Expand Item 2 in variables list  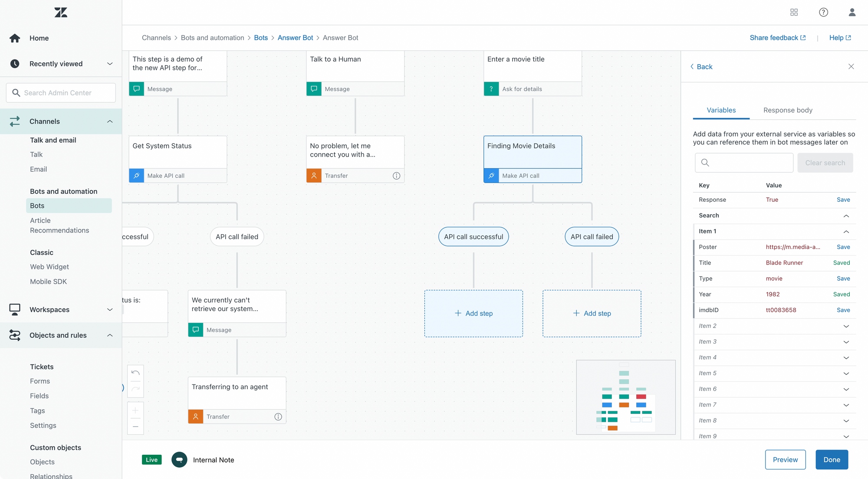click(846, 326)
